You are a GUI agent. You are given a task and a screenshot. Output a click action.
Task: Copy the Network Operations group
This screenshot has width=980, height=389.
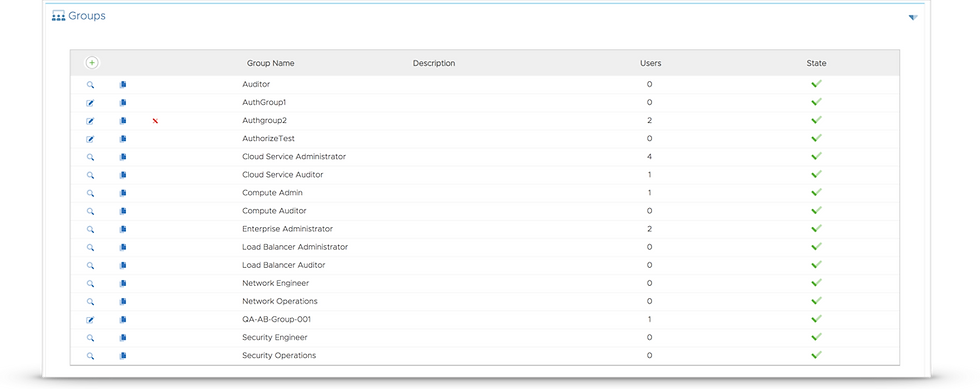(123, 302)
